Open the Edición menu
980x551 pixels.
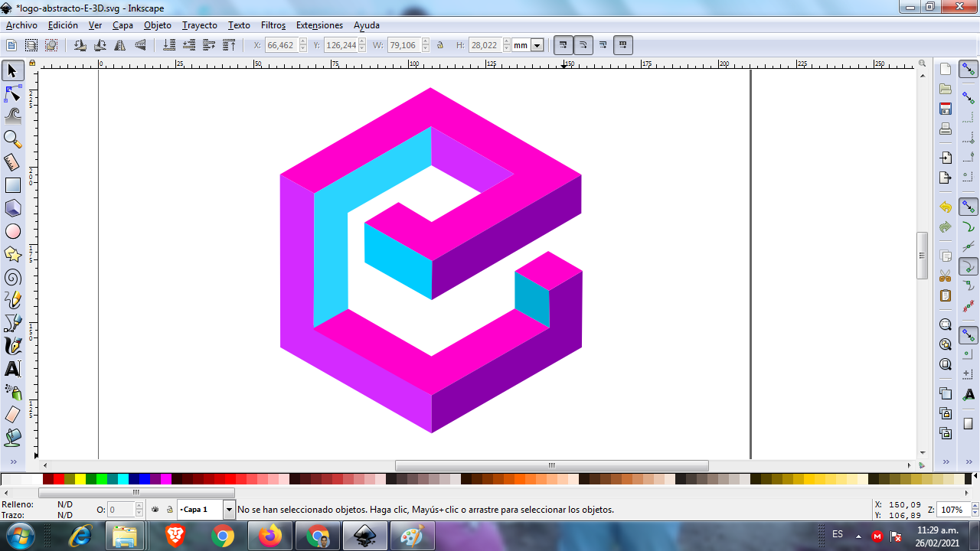pyautogui.click(x=63, y=25)
